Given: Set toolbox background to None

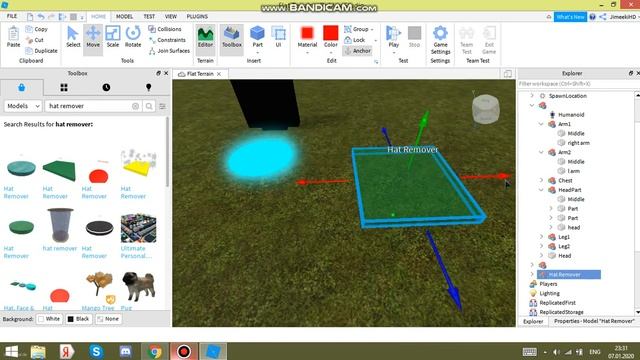Looking at the screenshot, I should 108,319.
